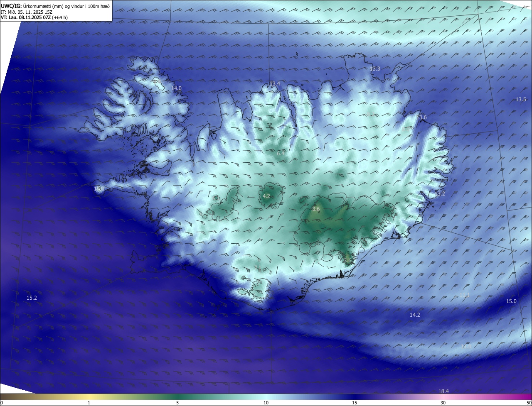Click the '0' tick on the colour scale

pos(2,403)
